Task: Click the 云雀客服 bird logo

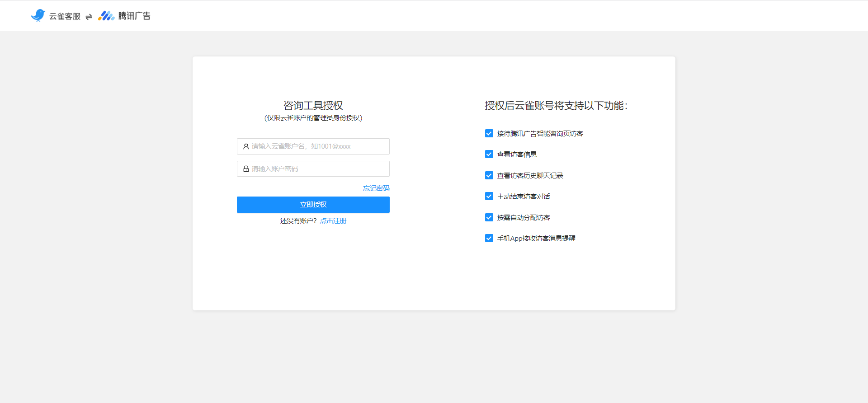Action: [38, 15]
